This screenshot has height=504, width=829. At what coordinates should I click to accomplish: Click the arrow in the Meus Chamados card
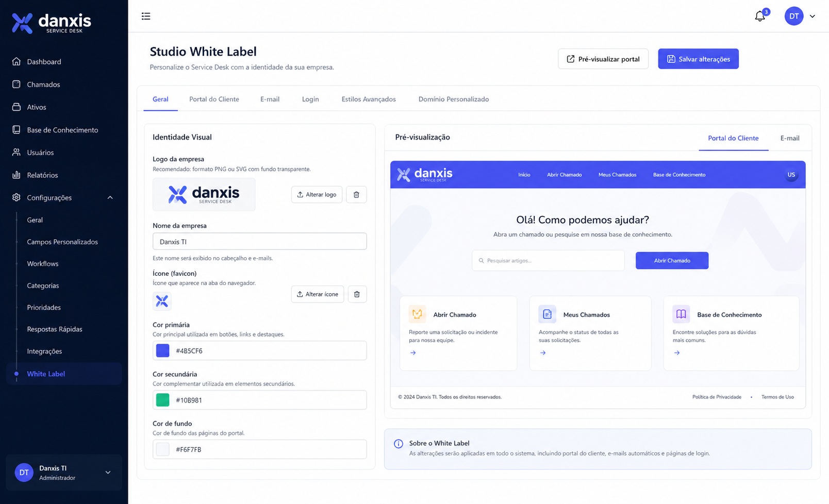(543, 353)
